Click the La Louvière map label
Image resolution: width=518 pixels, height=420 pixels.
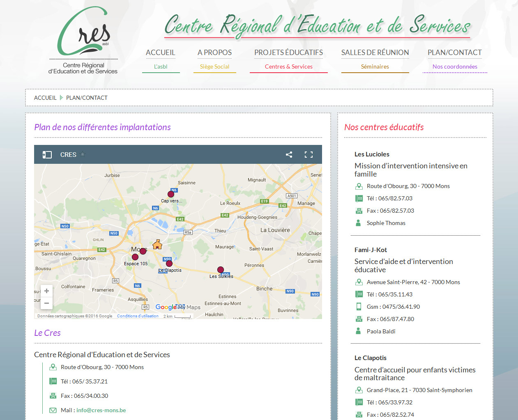[275, 230]
